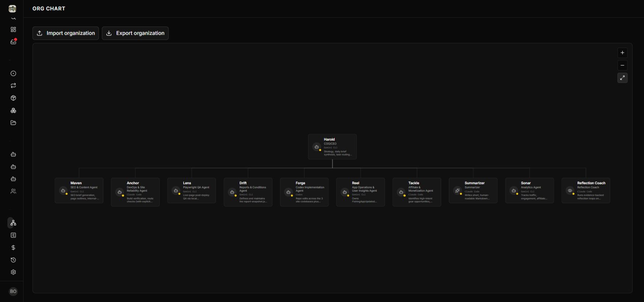Open the Forge Codex Implementation Agent card
644x302 pixels.
tap(304, 192)
